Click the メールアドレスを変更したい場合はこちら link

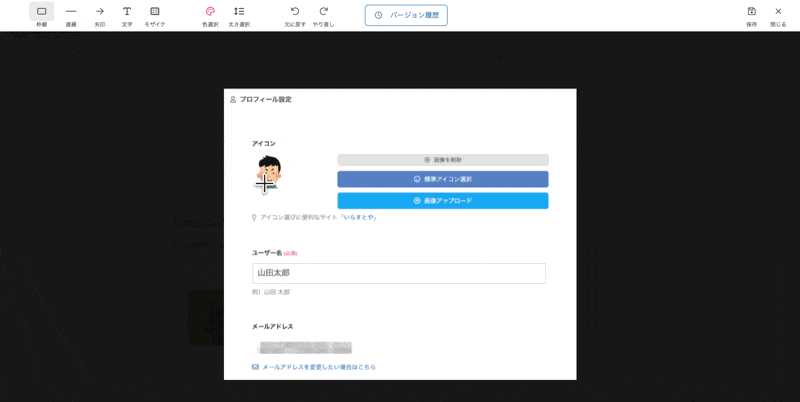(x=318, y=367)
